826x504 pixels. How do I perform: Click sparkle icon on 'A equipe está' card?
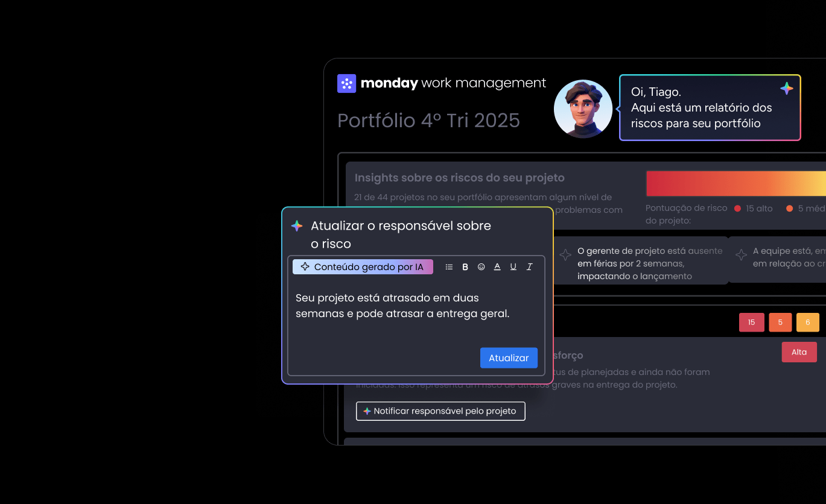pyautogui.click(x=742, y=255)
